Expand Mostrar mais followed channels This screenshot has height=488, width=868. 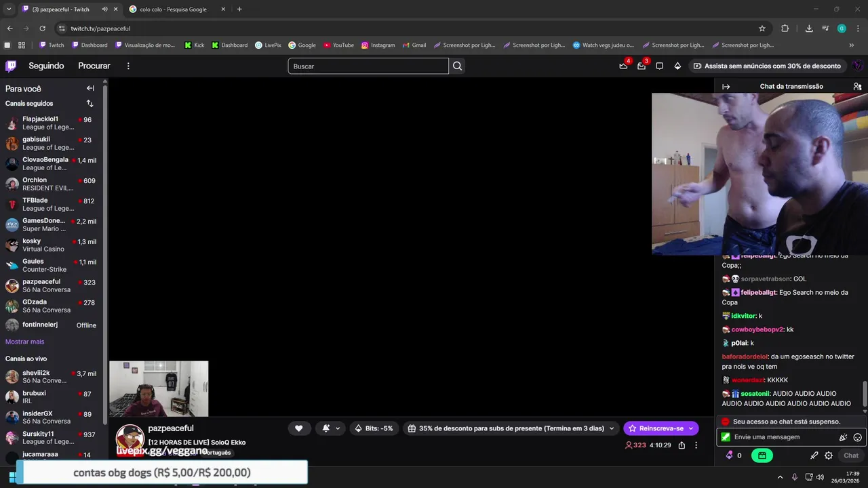pos(24,342)
